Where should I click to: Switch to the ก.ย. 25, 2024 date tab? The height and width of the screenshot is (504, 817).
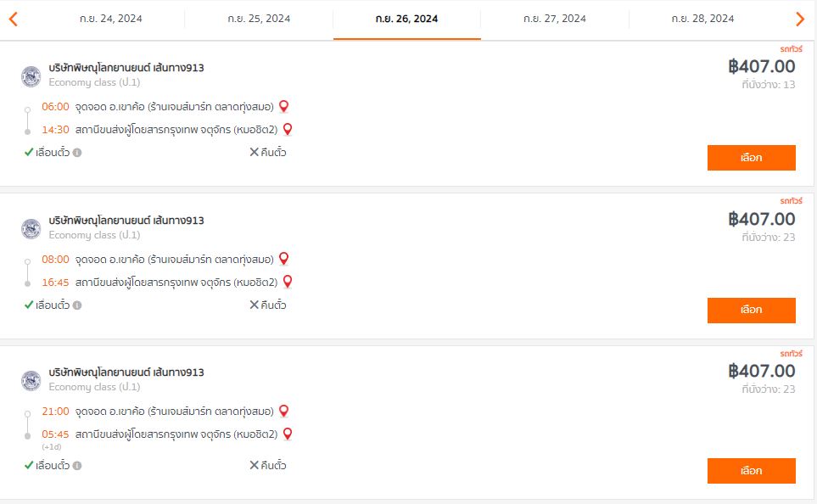[x=259, y=20]
